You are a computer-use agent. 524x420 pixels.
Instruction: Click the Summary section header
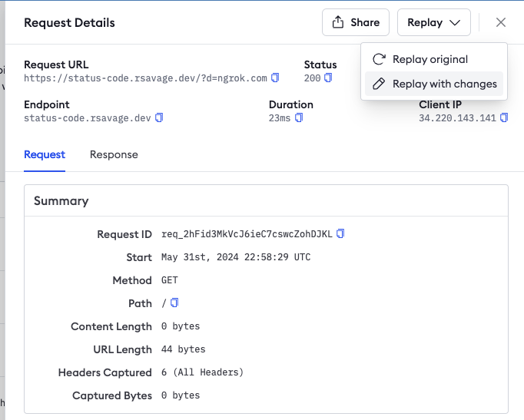point(61,201)
